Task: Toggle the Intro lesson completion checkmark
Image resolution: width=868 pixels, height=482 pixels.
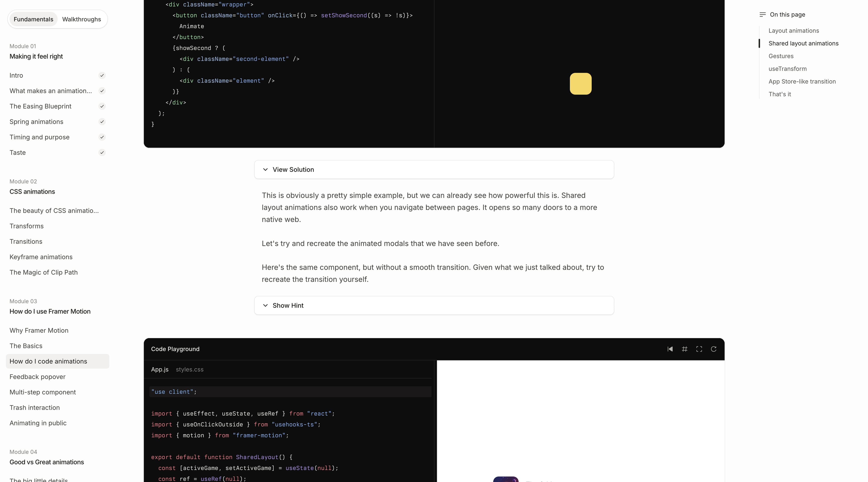Action: (x=102, y=76)
